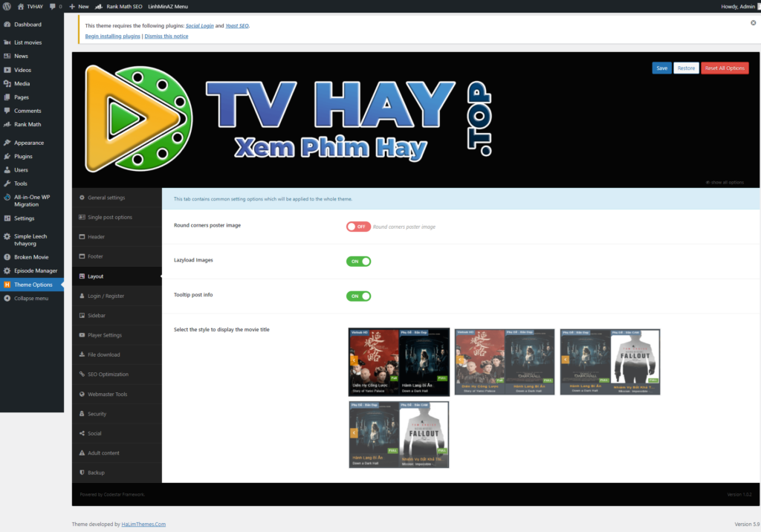The width and height of the screenshot is (761, 532).
Task: Open Settings in the admin menu
Action: (31, 218)
